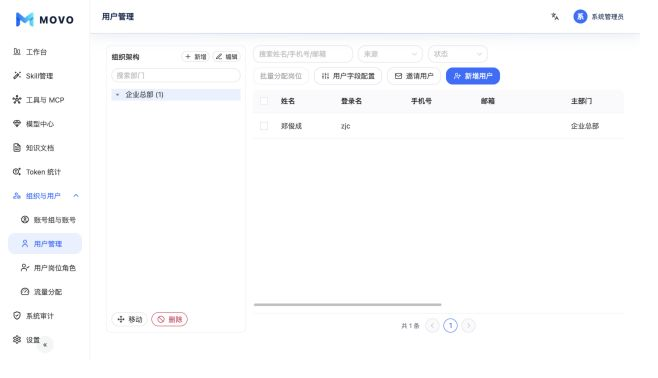Image resolution: width=658 pixels, height=378 pixels.
Task: Click the 企业总部 cell in the table row
Action: tap(585, 126)
